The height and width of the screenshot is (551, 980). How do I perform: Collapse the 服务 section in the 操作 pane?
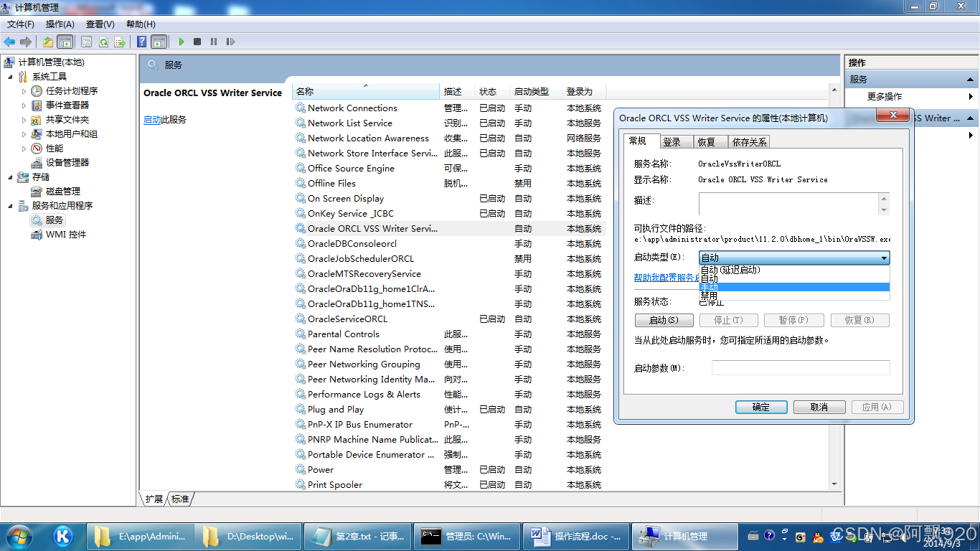tap(971, 80)
